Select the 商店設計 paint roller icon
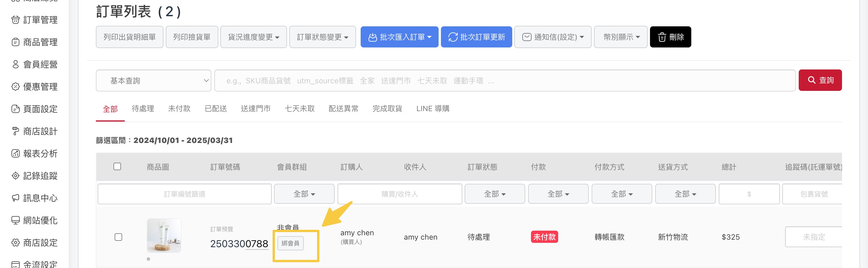 tap(16, 131)
